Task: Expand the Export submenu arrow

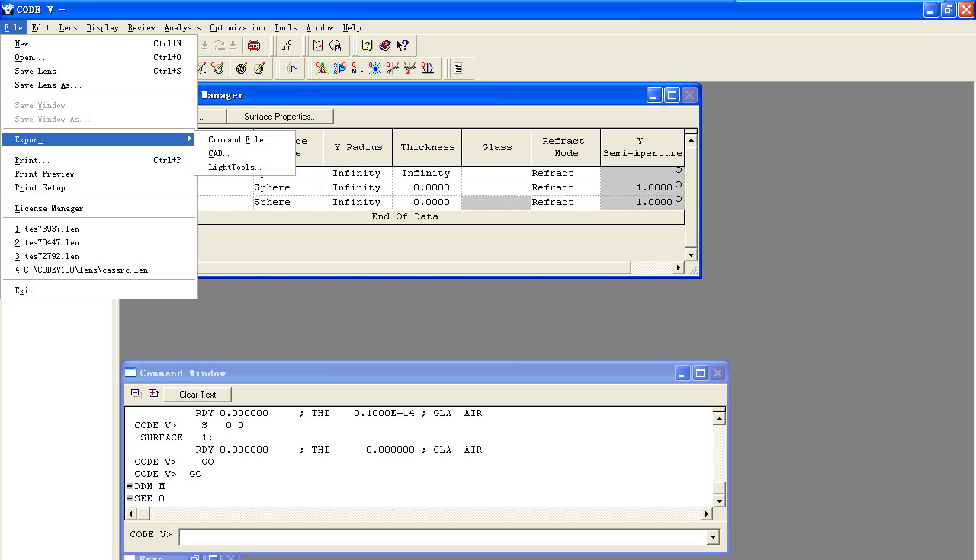Action: [x=190, y=139]
